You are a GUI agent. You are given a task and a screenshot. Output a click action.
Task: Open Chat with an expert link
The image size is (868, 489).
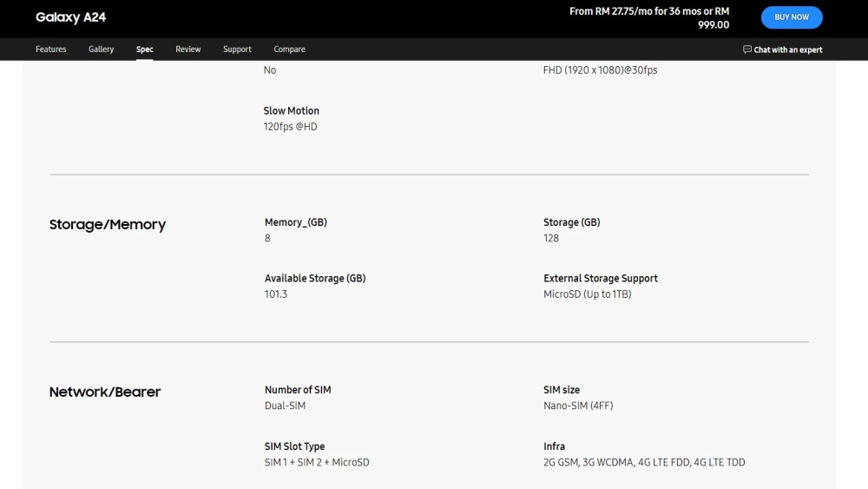click(x=787, y=50)
